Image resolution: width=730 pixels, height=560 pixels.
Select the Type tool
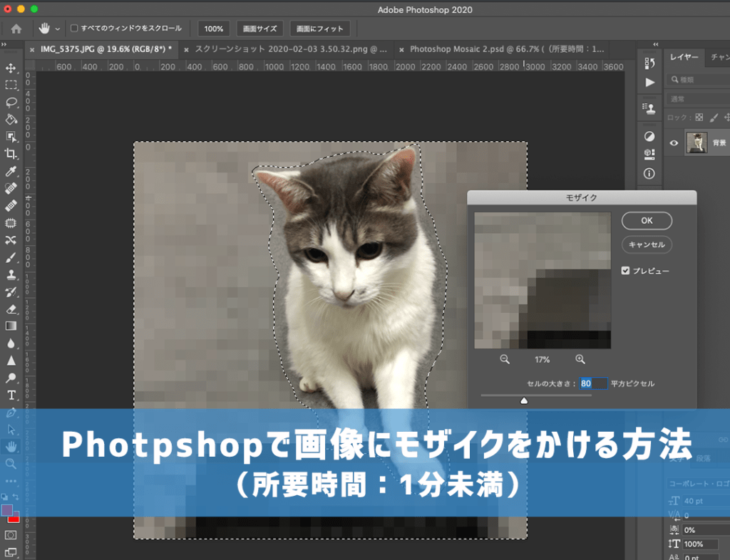[x=11, y=395]
